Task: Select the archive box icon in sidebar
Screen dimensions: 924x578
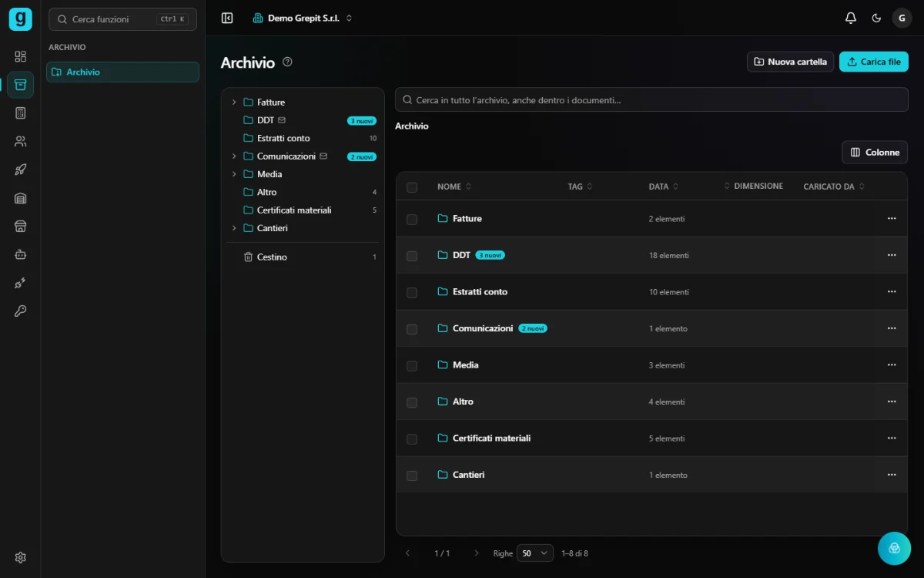Action: (x=21, y=85)
